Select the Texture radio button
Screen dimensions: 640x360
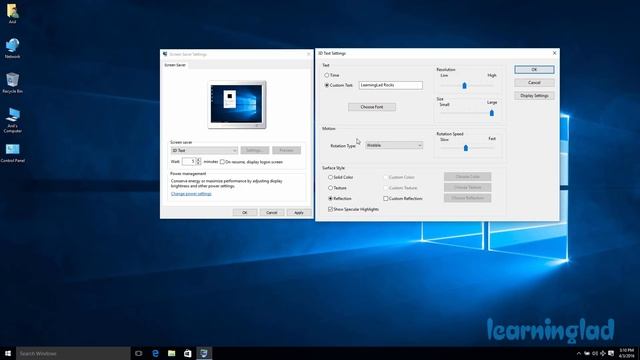pyautogui.click(x=330, y=188)
